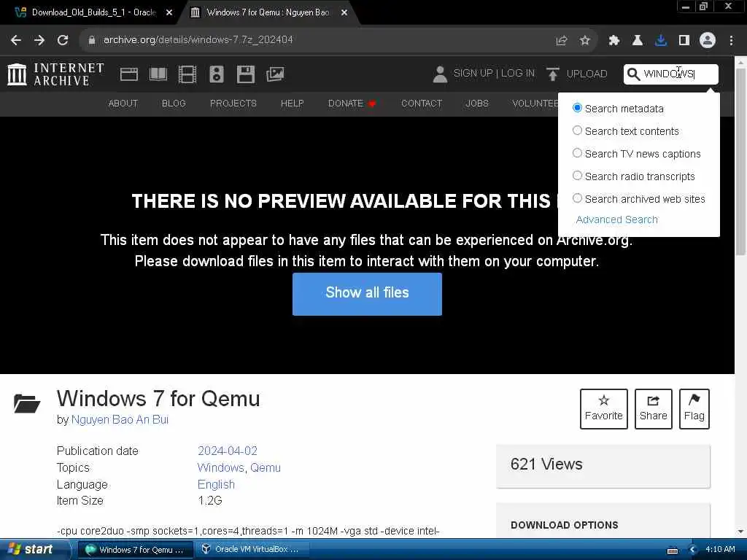Screen dimensions: 747x560
Task: Open the JOBS menu item
Action: 477,104
